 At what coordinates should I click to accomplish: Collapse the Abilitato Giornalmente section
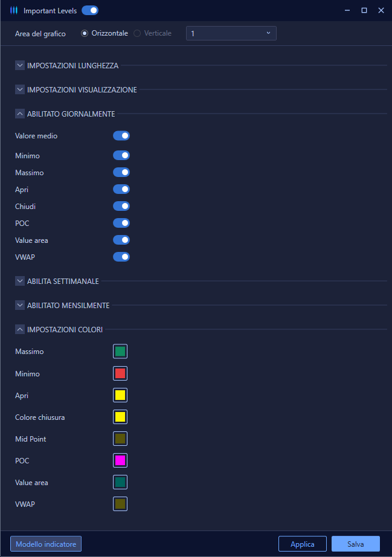coord(20,114)
